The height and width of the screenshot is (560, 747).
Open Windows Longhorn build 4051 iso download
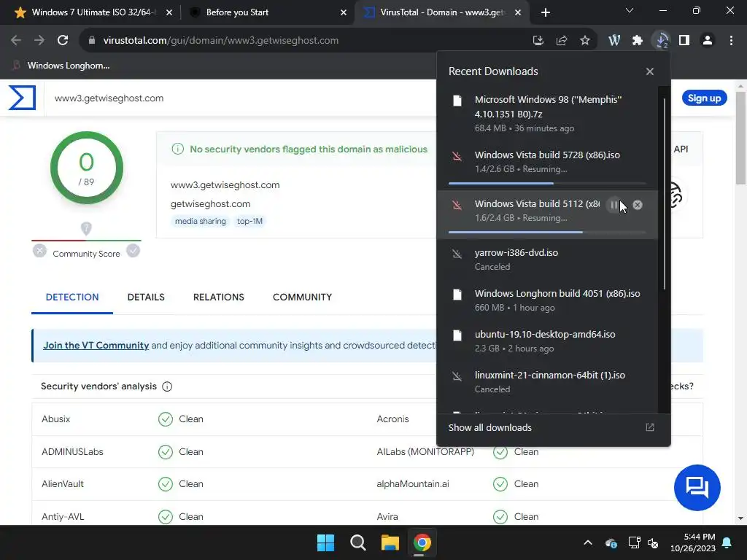click(x=547, y=300)
